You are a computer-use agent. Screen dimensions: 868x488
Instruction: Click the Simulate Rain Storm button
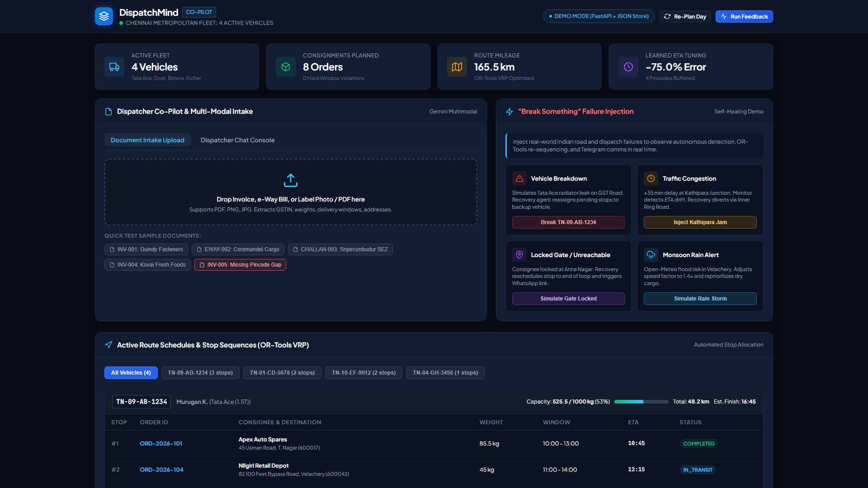[x=700, y=299]
